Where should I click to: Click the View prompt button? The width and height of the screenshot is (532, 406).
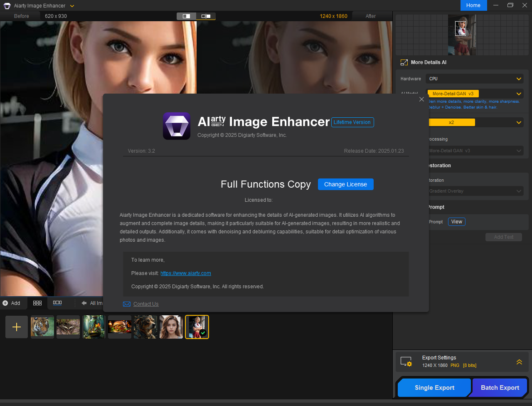456,222
